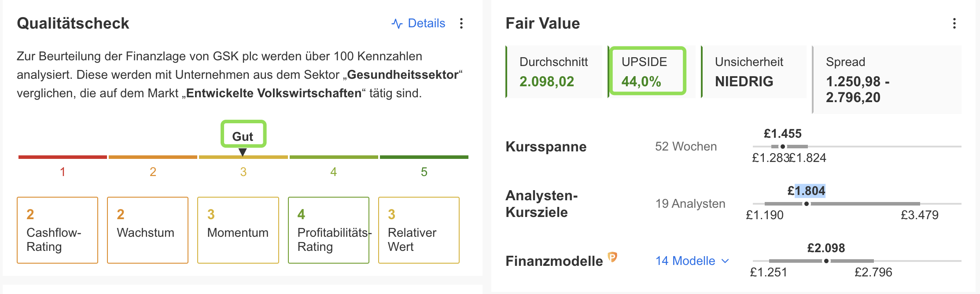
Task: Select the Durchschnitt 2.098,02 tile
Action: pyautogui.click(x=554, y=72)
